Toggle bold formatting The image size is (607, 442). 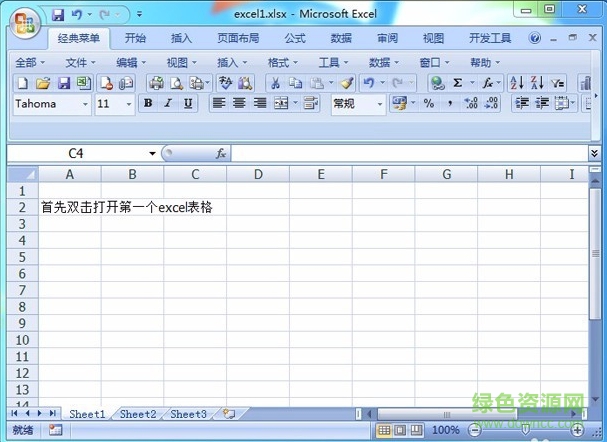[148, 103]
